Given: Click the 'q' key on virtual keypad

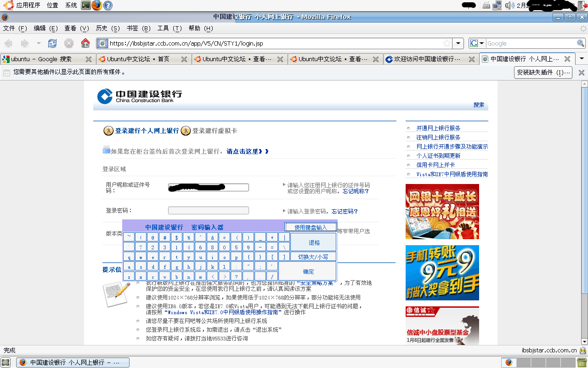Looking at the screenshot, I should pos(129,257).
